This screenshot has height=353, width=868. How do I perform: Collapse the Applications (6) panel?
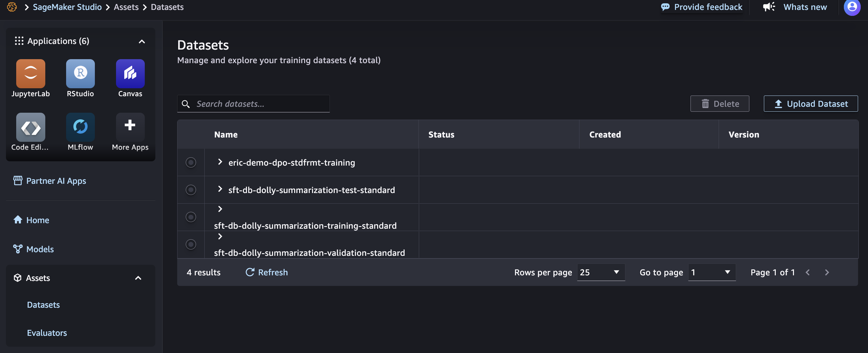[x=142, y=41]
